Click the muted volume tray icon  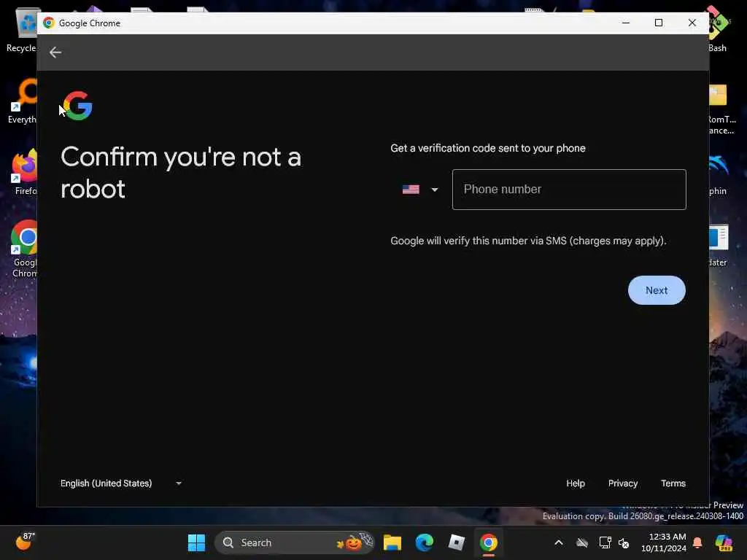(624, 542)
